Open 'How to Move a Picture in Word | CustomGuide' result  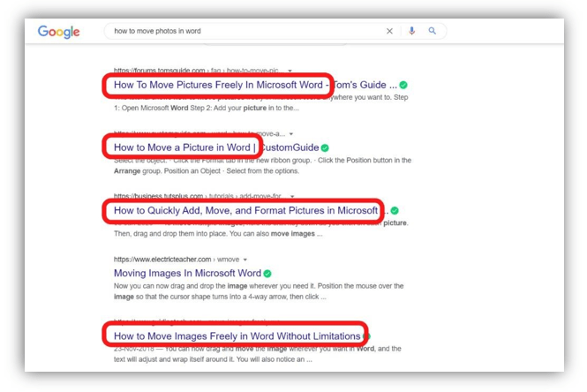[x=216, y=147]
